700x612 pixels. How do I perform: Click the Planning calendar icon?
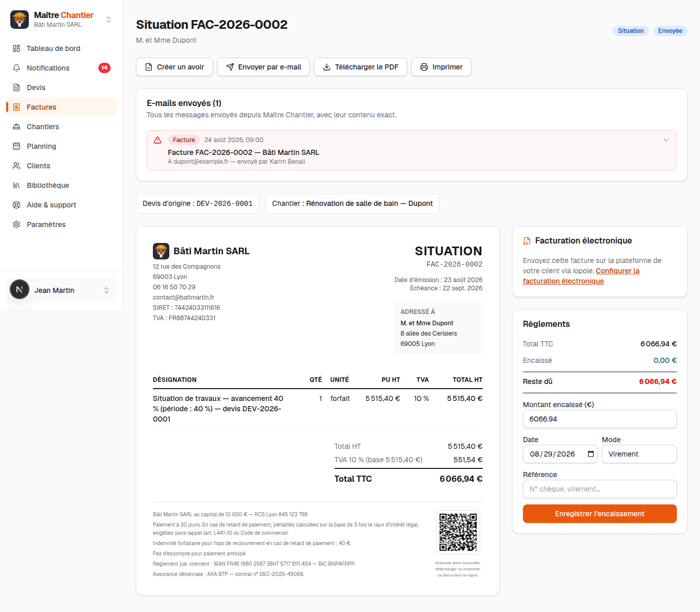(x=16, y=146)
